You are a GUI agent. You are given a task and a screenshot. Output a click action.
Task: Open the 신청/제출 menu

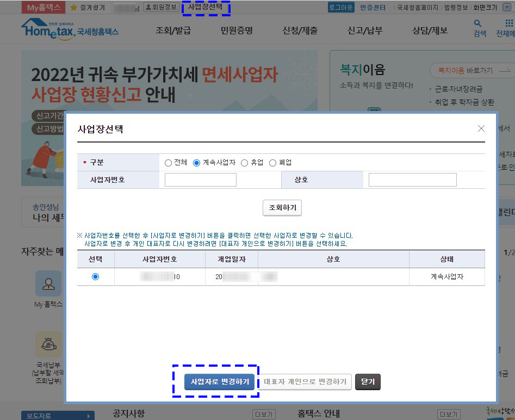(300, 30)
